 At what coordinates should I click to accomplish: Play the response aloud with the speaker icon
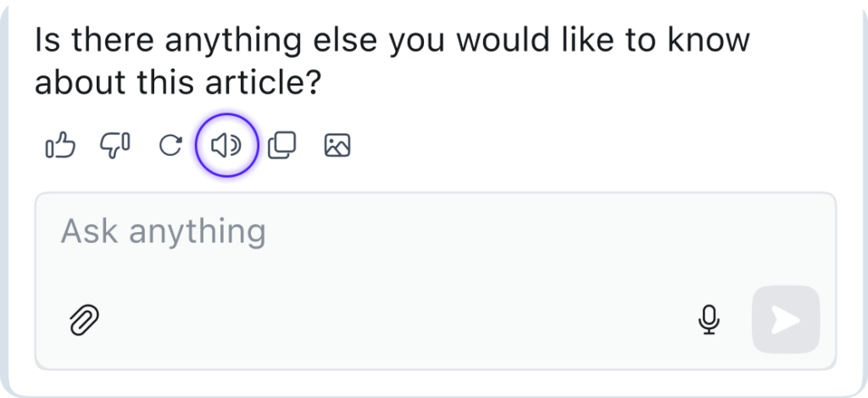(226, 146)
